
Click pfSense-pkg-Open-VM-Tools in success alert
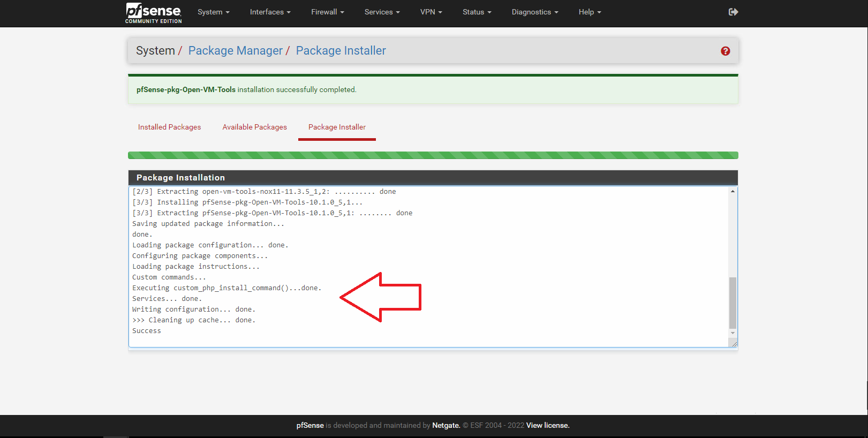[186, 89]
